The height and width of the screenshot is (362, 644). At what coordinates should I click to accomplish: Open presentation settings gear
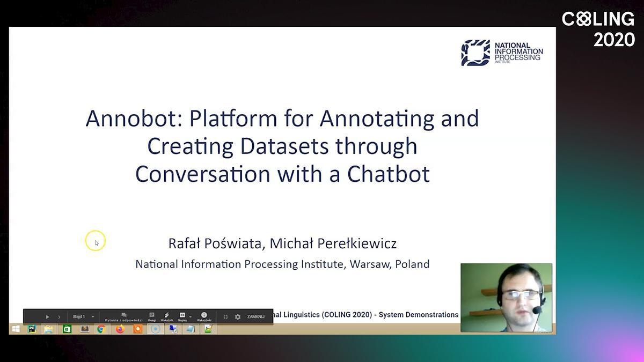coord(238,317)
